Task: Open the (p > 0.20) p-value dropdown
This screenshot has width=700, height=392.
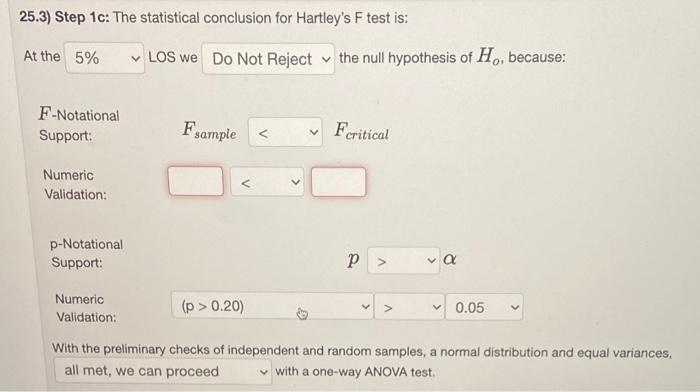Action: [272, 306]
